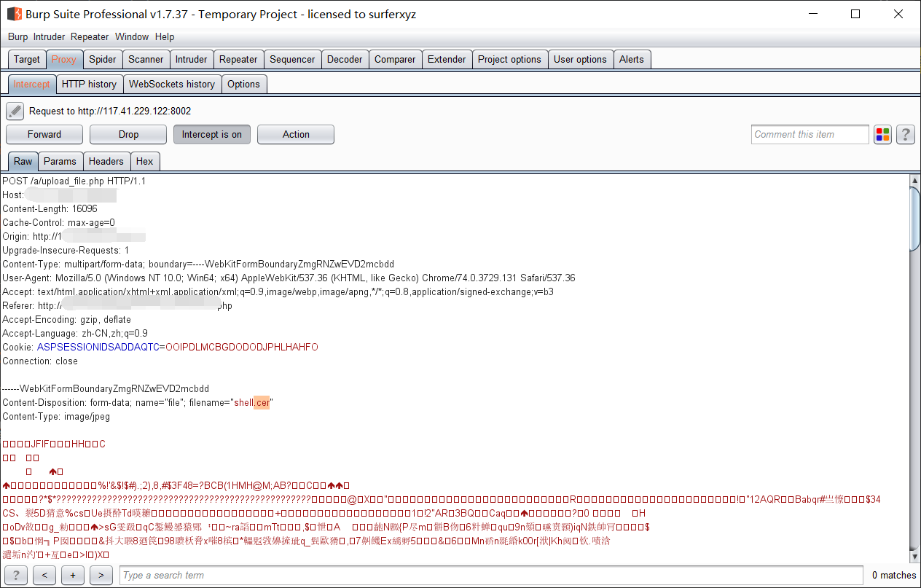Click the Upgrade-Insecure-Requests: 1 line
The image size is (921, 588).
point(66,250)
